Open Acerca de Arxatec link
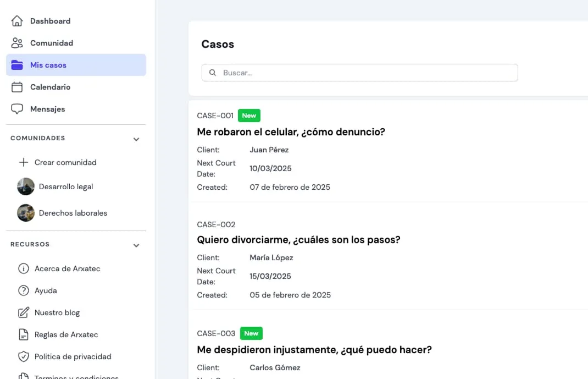The height and width of the screenshot is (379, 588). [x=68, y=268]
